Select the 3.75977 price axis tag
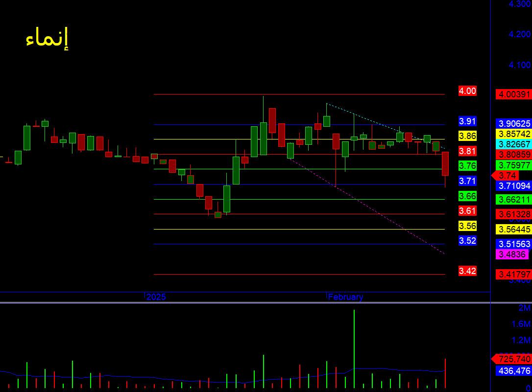This screenshot has height=392, width=532. coord(514,165)
